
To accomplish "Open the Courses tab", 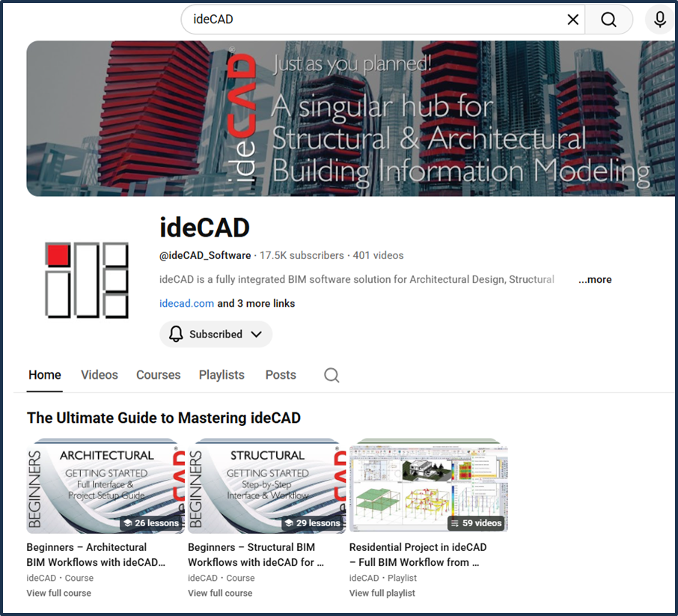I will pos(158,375).
